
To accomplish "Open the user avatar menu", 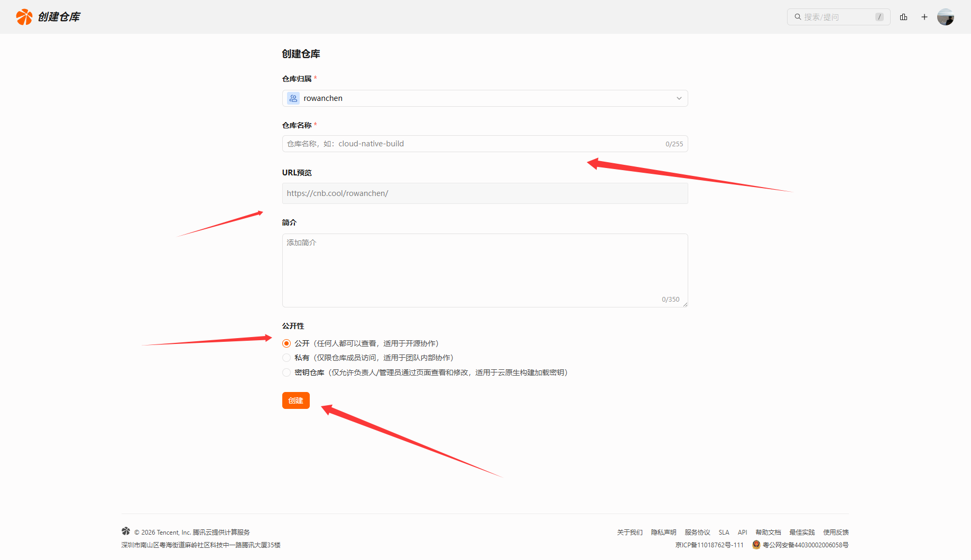I will point(945,17).
